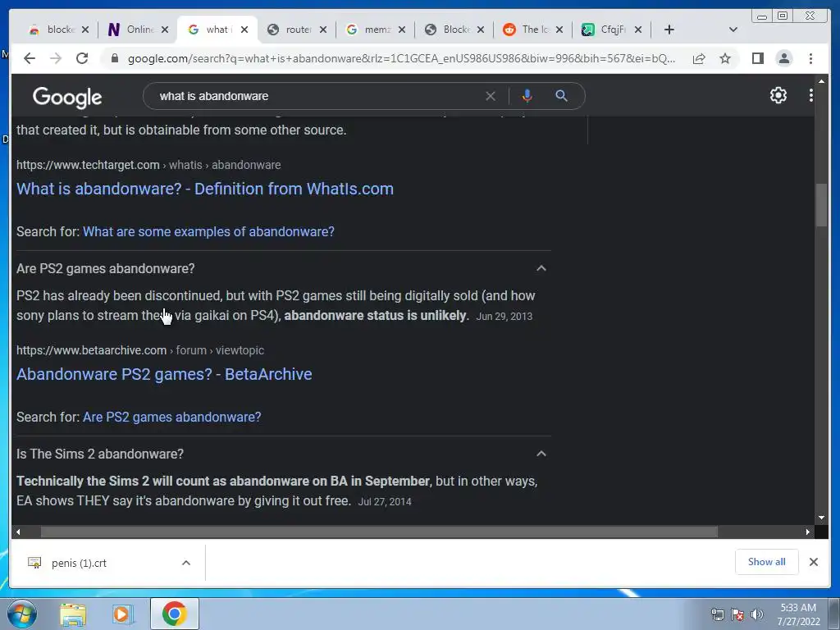Click the scroll down arrow
Screen dimensions: 840x630
tap(821, 518)
